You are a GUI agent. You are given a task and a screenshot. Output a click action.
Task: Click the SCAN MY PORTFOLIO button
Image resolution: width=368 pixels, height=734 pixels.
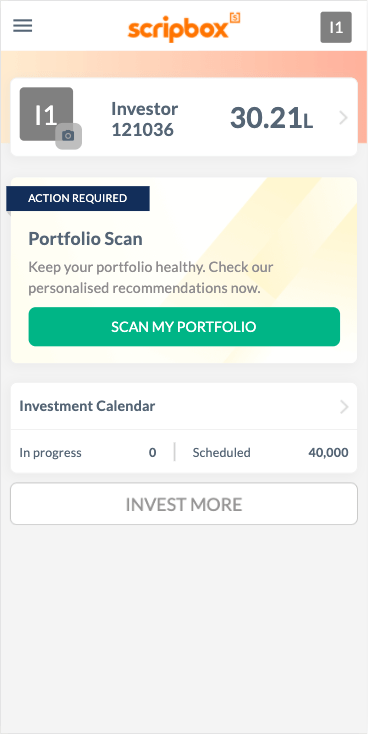pyautogui.click(x=184, y=327)
